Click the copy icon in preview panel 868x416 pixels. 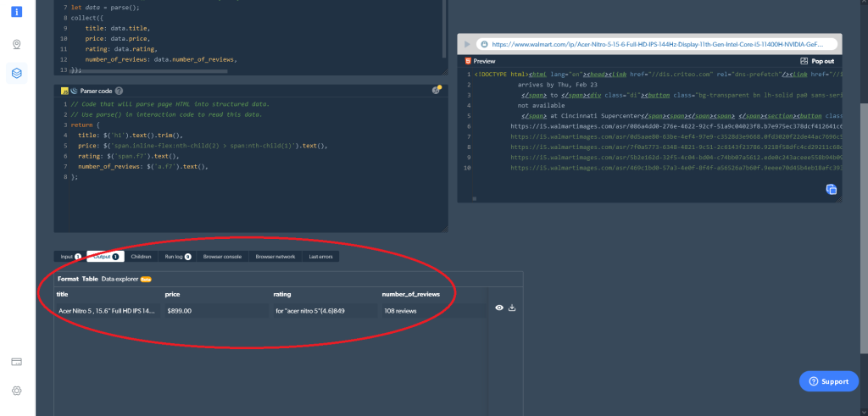(832, 190)
